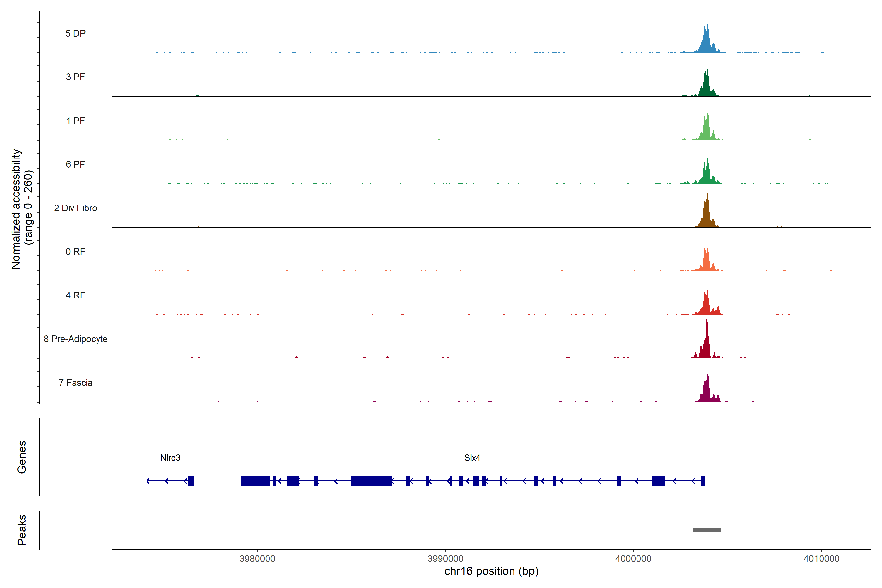Click the 3 PF track label
882x588 pixels.
point(75,77)
